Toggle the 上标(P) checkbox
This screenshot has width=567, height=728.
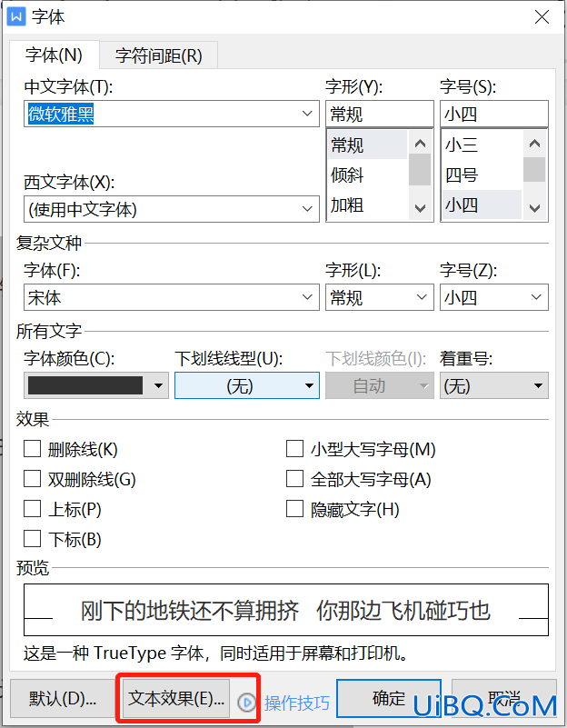point(32,509)
